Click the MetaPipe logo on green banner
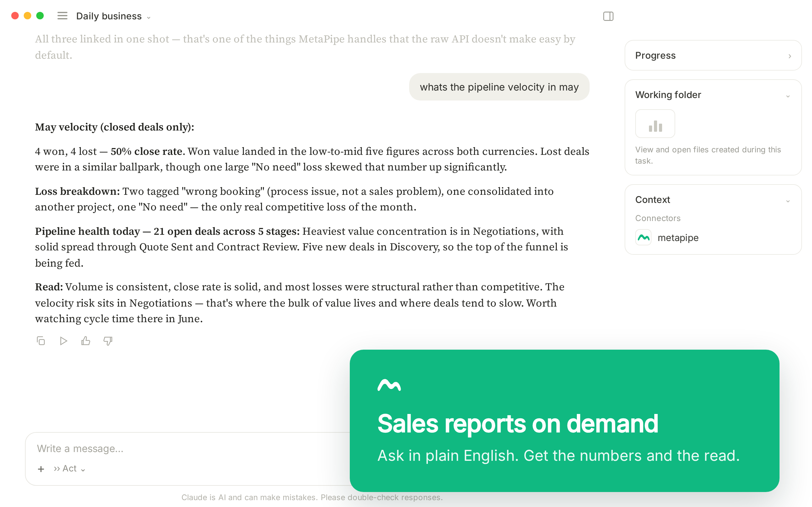Viewport: 812px width, 507px height. tap(389, 385)
